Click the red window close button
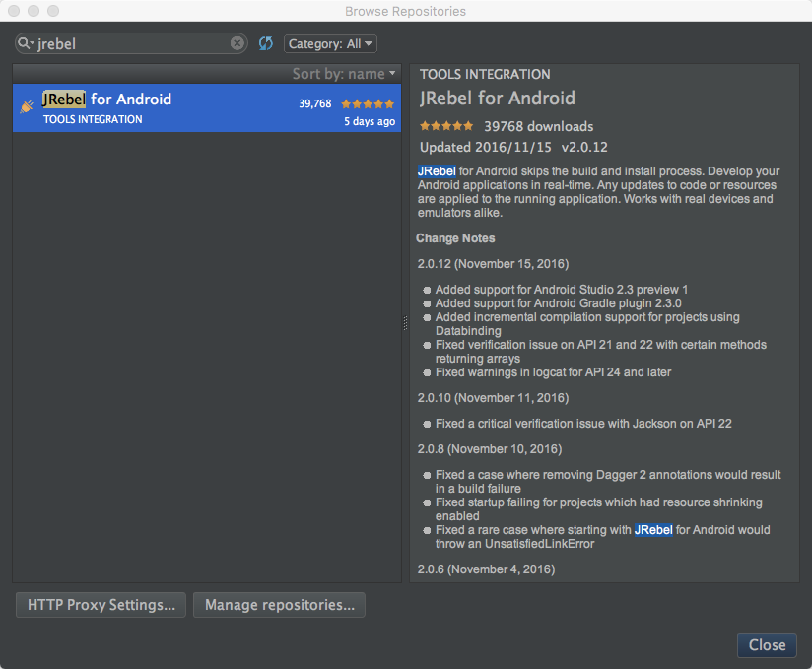812x669 pixels. coord(15,11)
